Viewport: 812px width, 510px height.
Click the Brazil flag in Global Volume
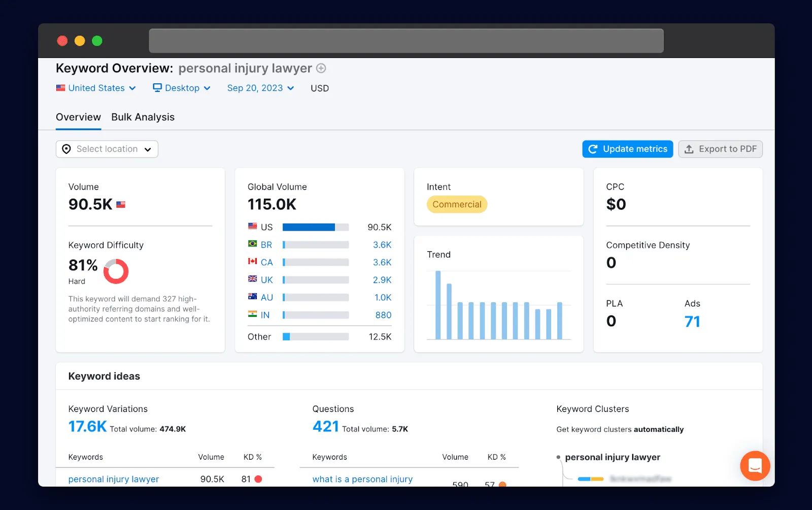tap(252, 244)
